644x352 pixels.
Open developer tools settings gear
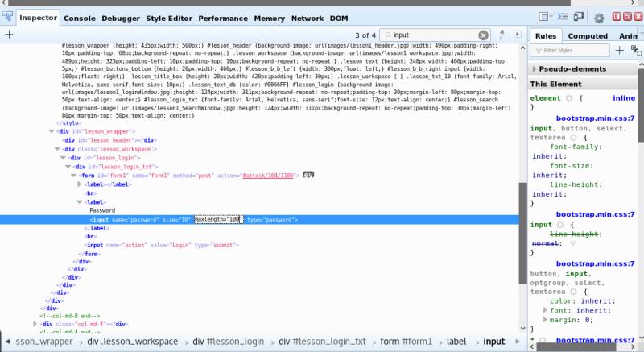[599, 18]
